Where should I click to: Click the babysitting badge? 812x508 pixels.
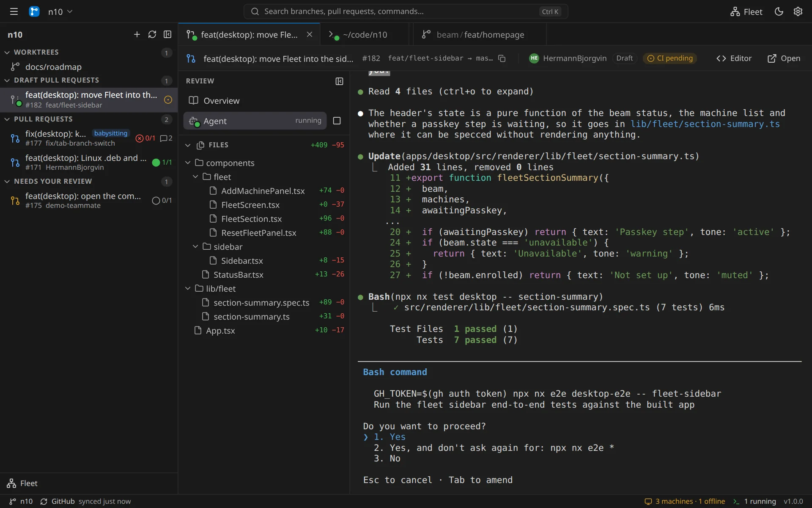point(111,133)
